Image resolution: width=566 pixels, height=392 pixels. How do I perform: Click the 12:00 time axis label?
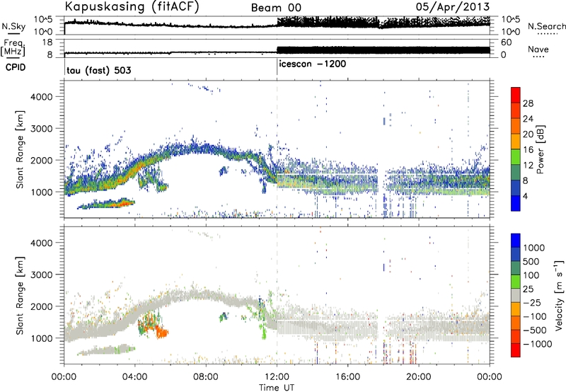coord(277,377)
